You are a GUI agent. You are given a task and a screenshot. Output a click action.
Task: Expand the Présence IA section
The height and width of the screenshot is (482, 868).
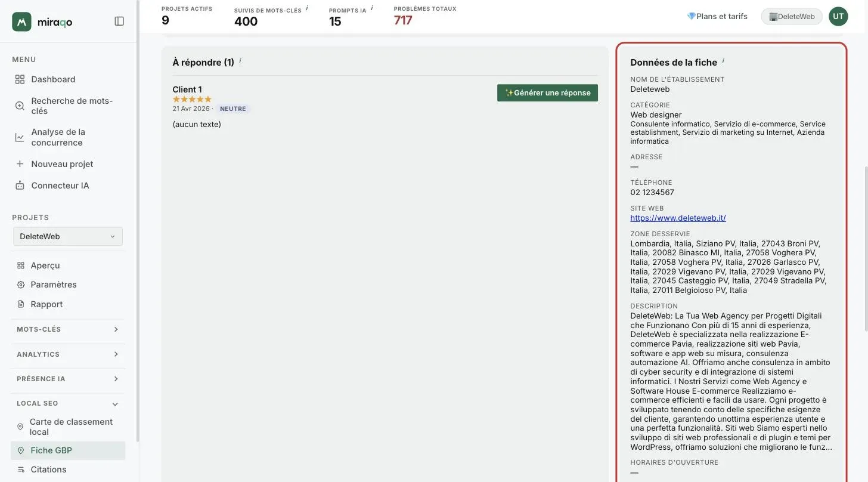click(x=68, y=379)
